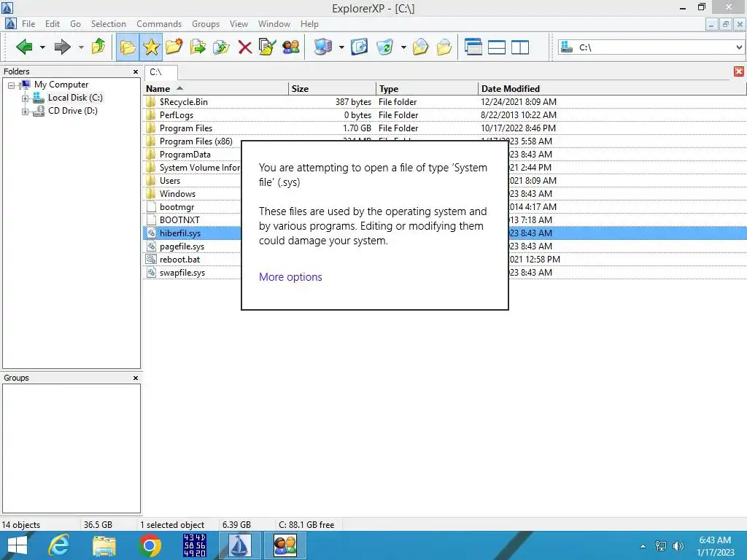747x560 pixels.
Task: Close the C:\ tab with red X
Action: tap(739, 71)
